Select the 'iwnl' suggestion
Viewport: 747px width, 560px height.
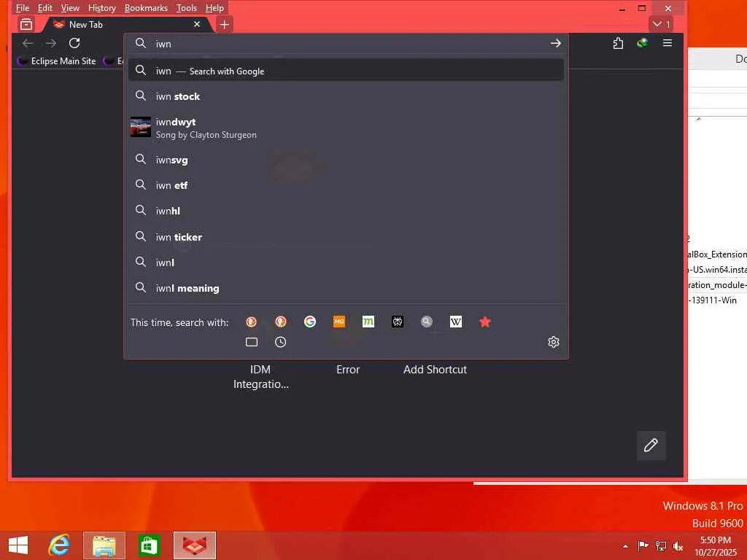(346, 262)
